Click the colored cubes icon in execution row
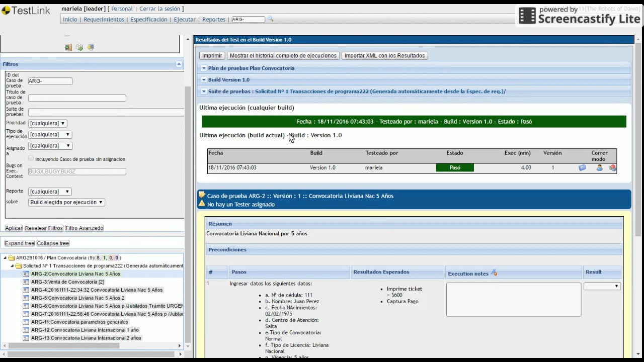 point(612,168)
